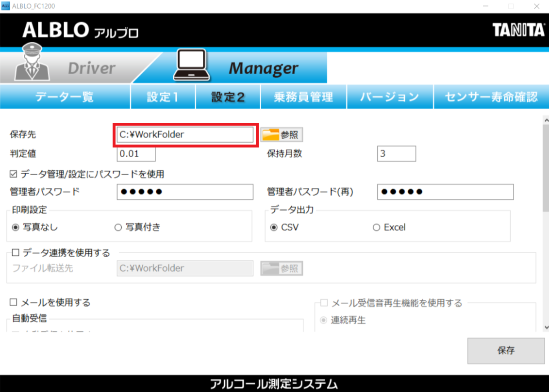
Task: Click the 保存 save button
Action: click(506, 351)
